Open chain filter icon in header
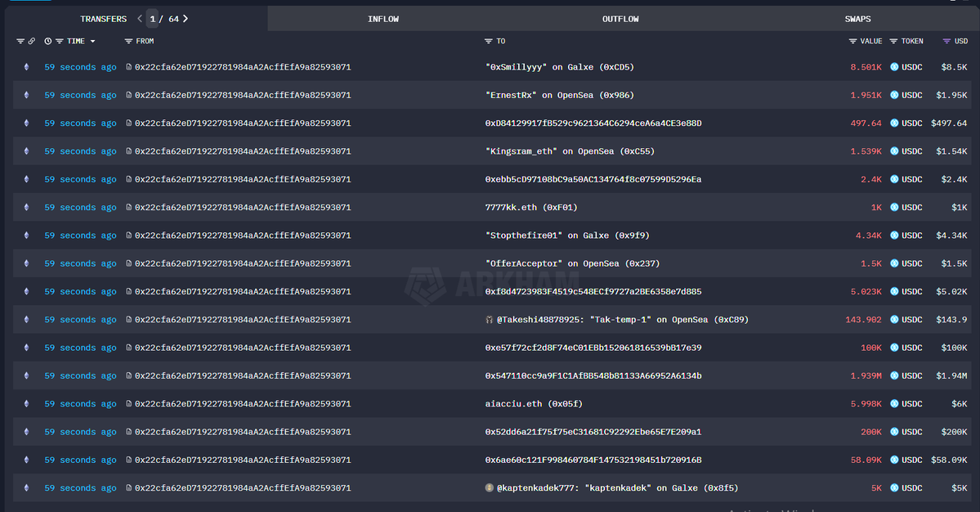This screenshot has height=512, width=980. pos(20,41)
